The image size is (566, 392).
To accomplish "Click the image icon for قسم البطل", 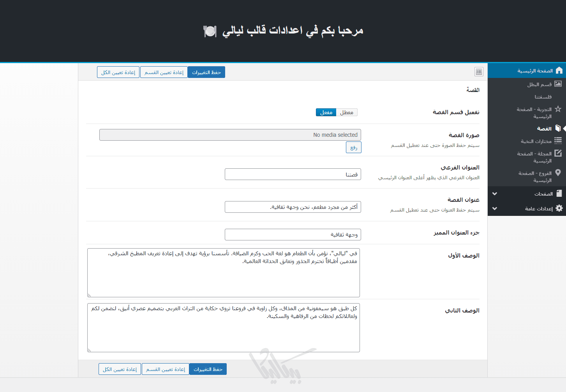I will pyautogui.click(x=558, y=84).
